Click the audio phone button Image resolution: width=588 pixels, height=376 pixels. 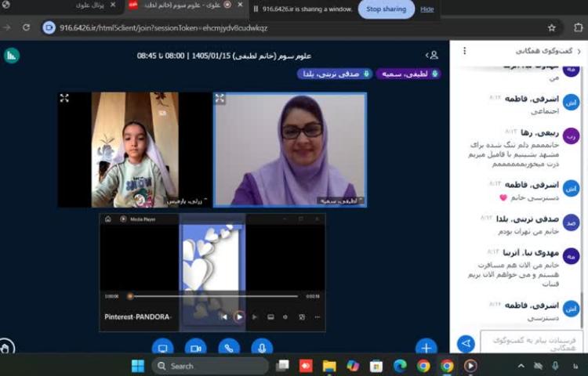(x=229, y=347)
